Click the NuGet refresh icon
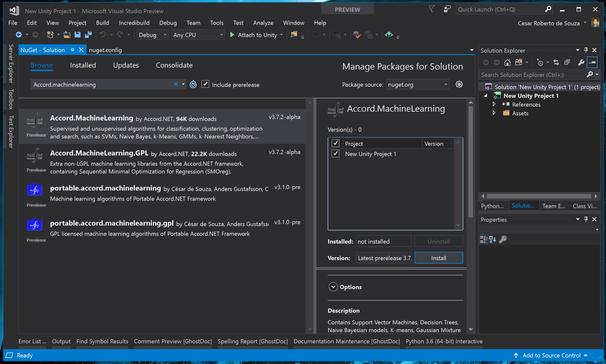 [x=193, y=84]
